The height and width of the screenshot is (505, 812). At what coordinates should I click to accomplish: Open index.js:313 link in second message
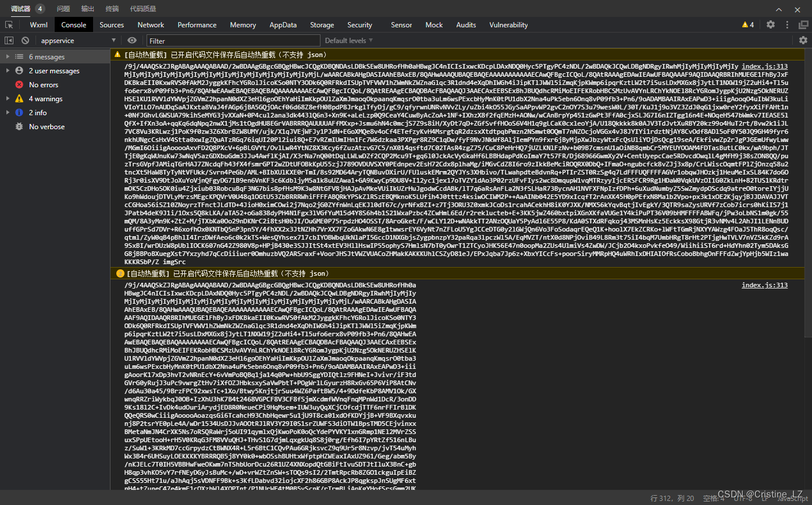[x=765, y=285]
